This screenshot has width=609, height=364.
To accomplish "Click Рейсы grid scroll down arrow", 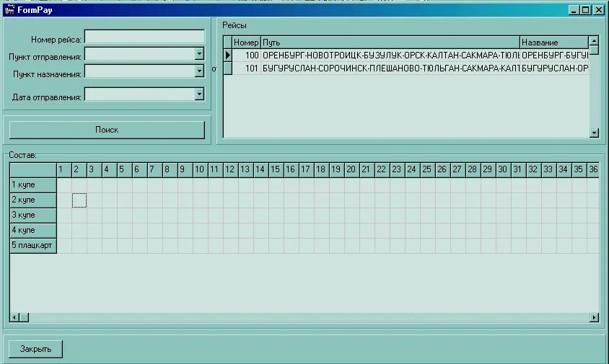I will click(594, 133).
